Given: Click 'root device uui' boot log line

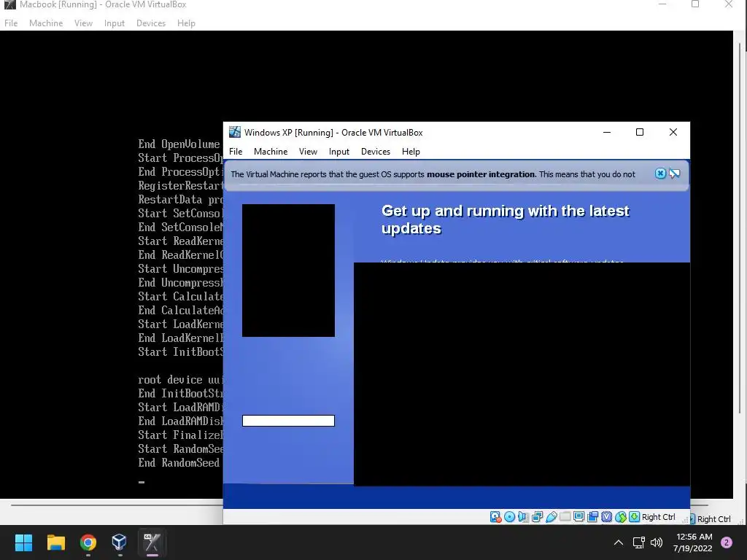Looking at the screenshot, I should 181,379.
